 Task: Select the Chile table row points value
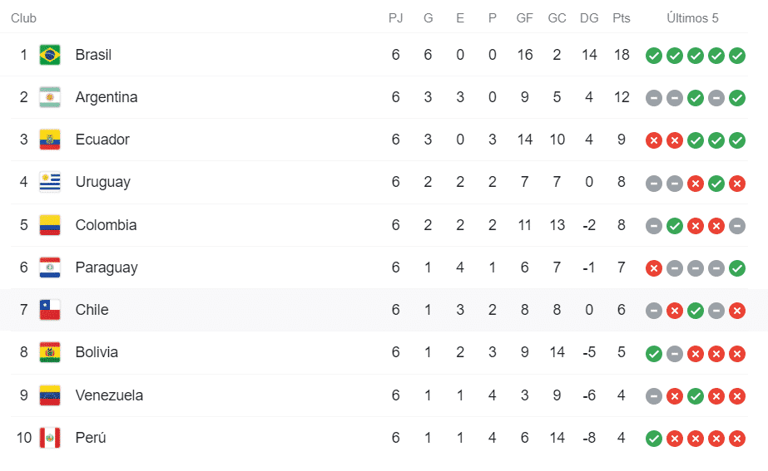coord(621,310)
